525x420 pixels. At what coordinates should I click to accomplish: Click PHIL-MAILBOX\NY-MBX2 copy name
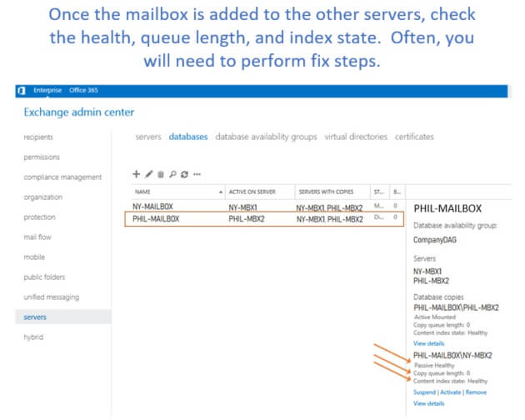click(452, 355)
